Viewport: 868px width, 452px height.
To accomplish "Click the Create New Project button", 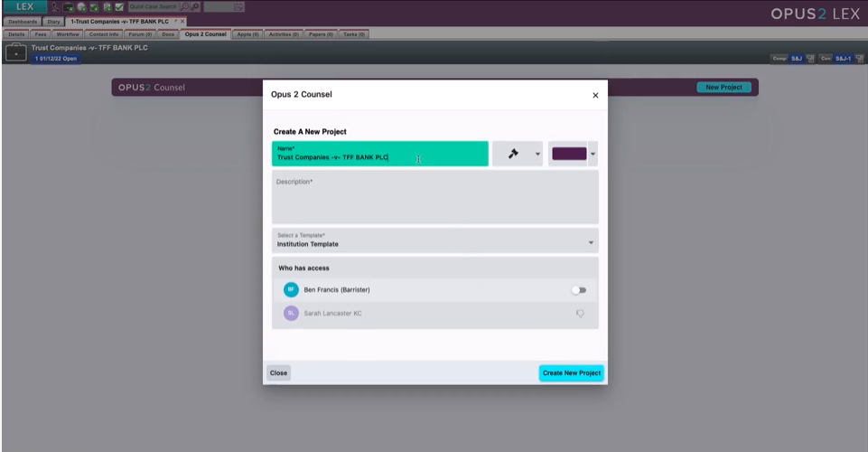I will (x=571, y=372).
